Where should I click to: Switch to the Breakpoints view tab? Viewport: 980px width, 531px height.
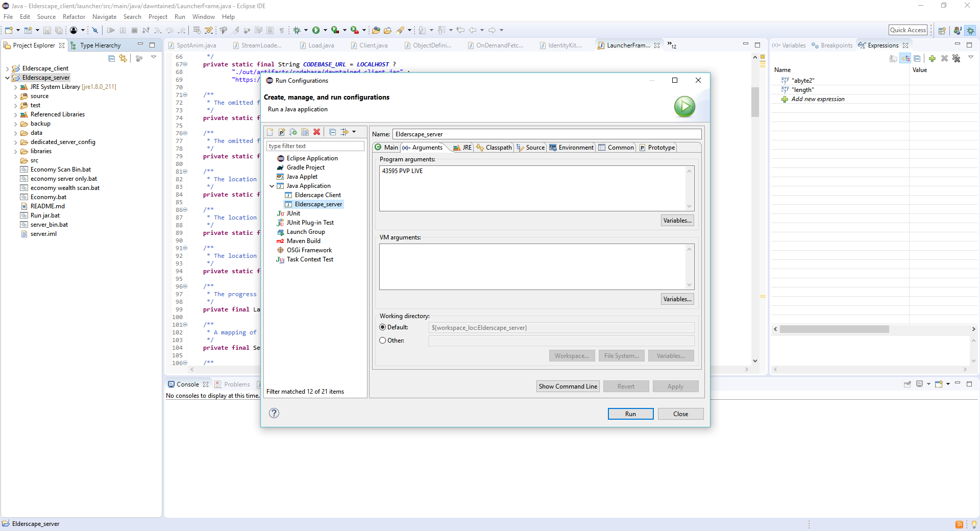[x=832, y=45]
